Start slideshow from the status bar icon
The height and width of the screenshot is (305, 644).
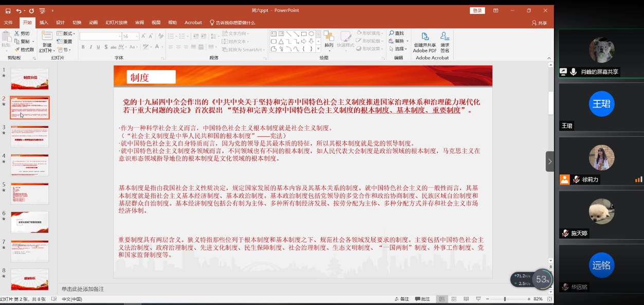pyautogui.click(x=479, y=299)
